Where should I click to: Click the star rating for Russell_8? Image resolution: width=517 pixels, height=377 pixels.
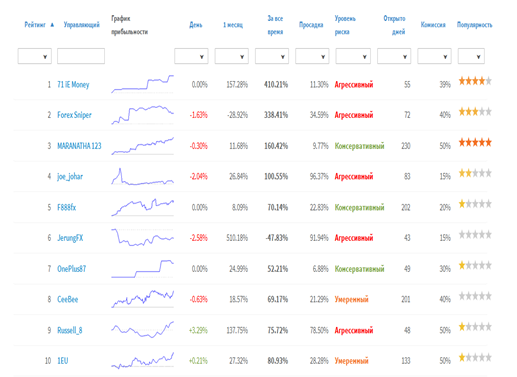click(x=475, y=327)
